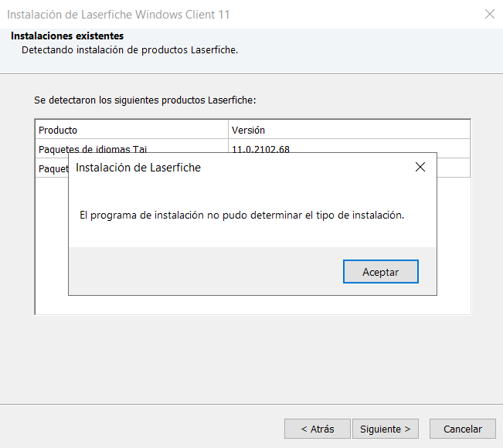Cancel the installation with Cancelar
This screenshot has width=503, height=448.
click(x=462, y=429)
